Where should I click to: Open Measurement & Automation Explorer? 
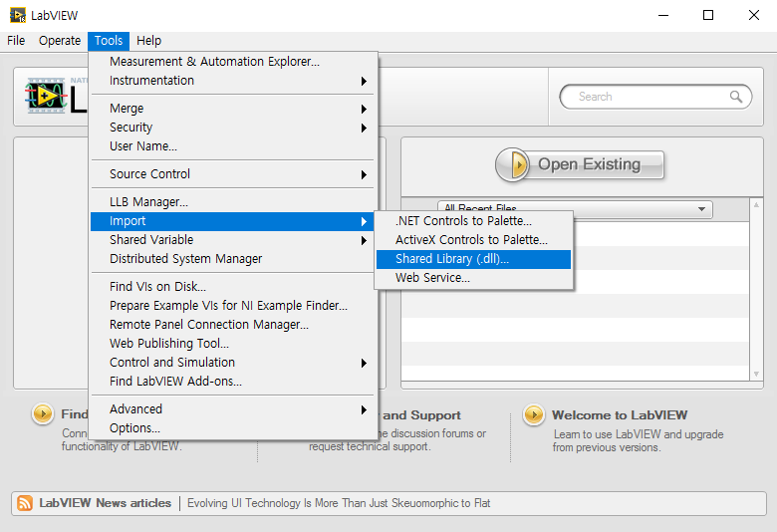pos(214,62)
